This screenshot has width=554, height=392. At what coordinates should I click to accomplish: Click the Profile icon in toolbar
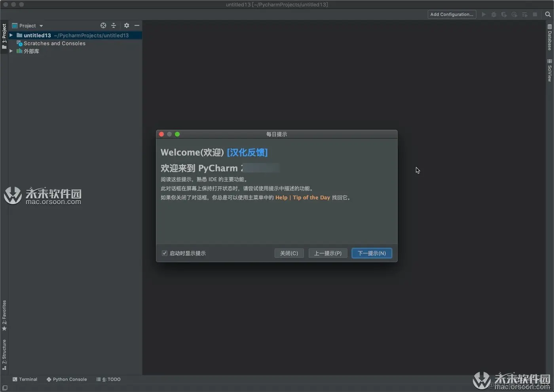tap(514, 14)
